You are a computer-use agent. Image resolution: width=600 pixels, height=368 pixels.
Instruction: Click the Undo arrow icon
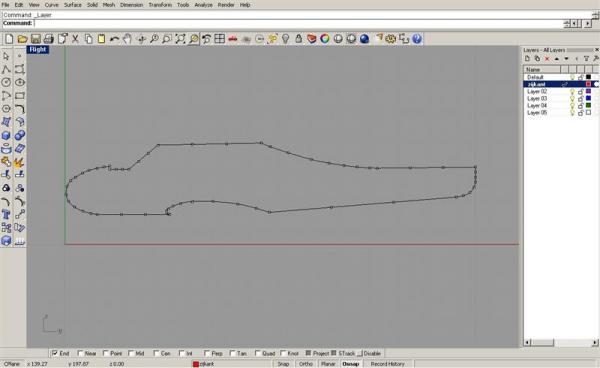(114, 39)
